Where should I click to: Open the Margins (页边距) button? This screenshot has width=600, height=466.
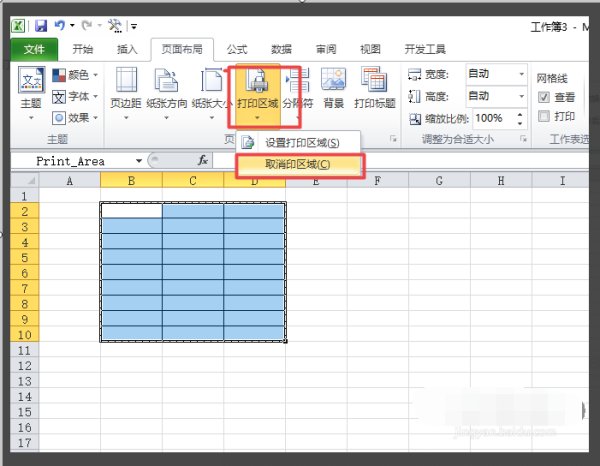click(x=126, y=94)
